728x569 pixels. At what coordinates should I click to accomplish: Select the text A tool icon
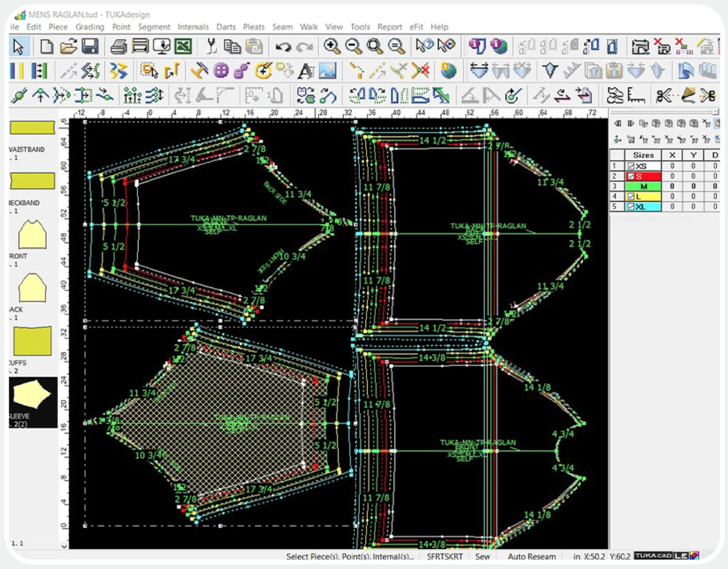pyautogui.click(x=306, y=70)
